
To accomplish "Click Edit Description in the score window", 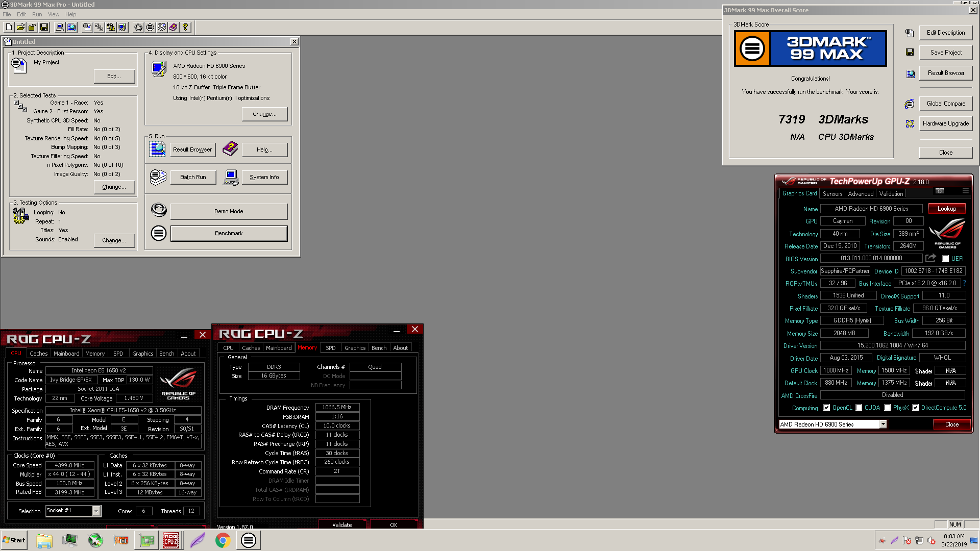I will pyautogui.click(x=946, y=33).
